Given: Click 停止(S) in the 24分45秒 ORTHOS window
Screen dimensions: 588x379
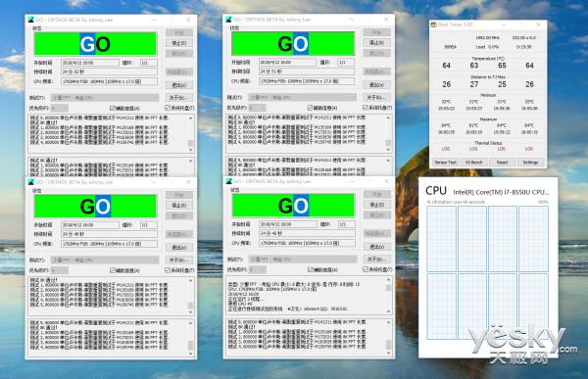Looking at the screenshot, I should [377, 205].
